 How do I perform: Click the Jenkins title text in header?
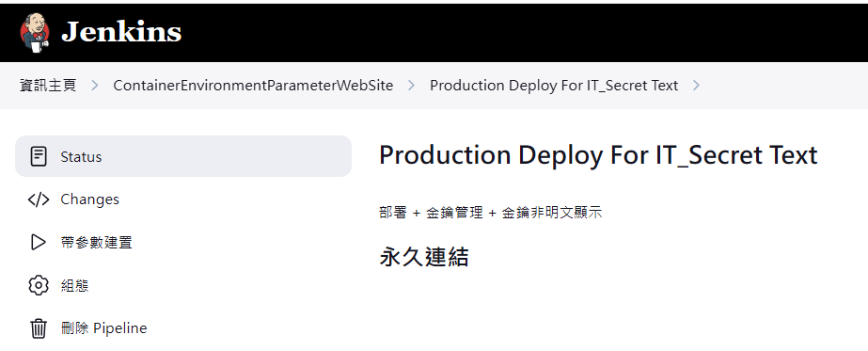click(x=121, y=32)
